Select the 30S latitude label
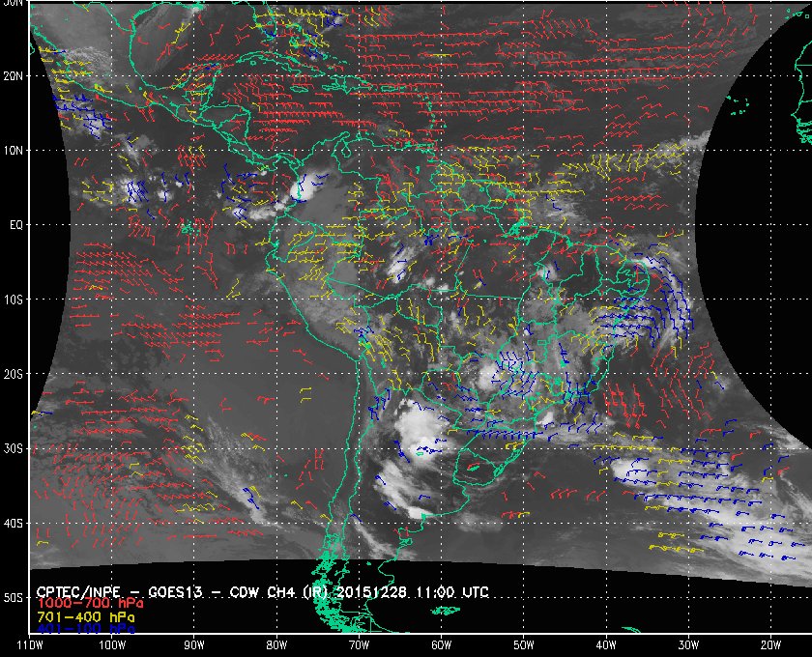 click(13, 449)
